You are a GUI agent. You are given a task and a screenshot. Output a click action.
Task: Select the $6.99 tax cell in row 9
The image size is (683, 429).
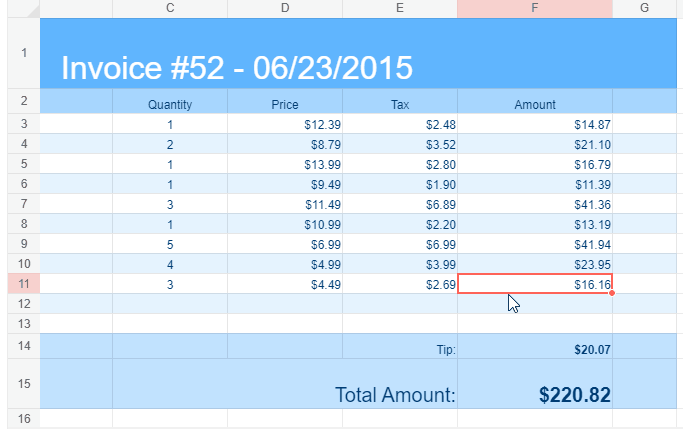[400, 244]
